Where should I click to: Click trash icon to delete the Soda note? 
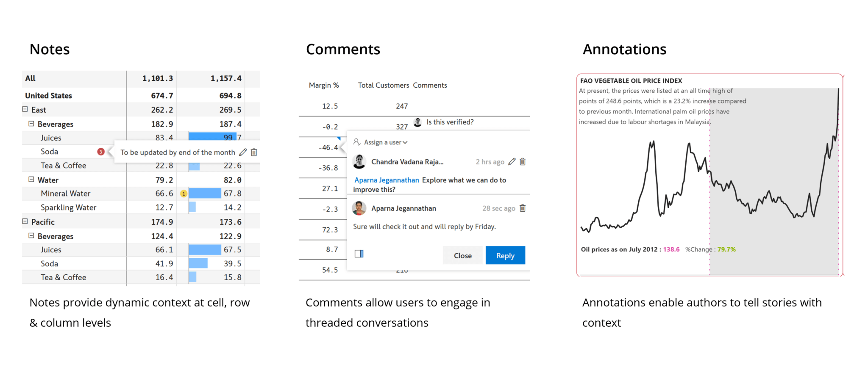[254, 152]
